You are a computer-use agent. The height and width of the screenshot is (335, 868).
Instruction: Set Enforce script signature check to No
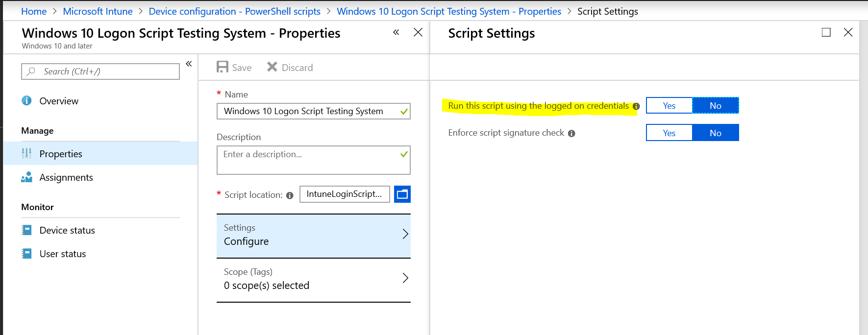tap(716, 133)
